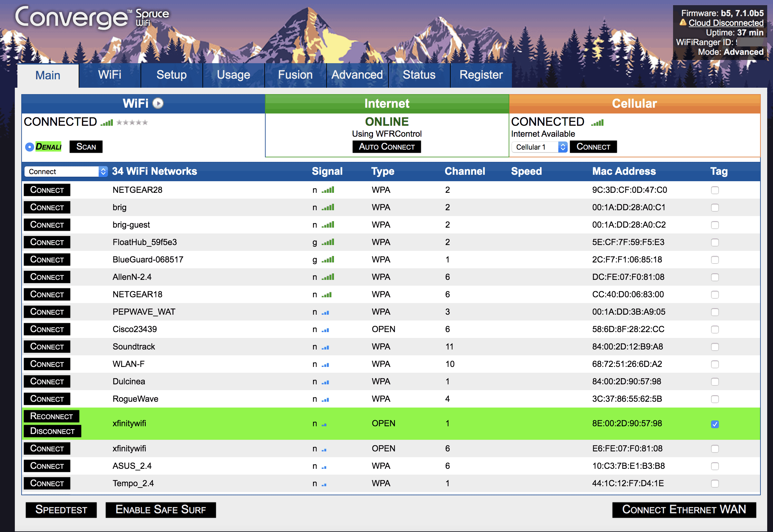This screenshot has height=532, width=773.
Task: Click the Cisco23439 signal bars icon
Action: [x=325, y=330]
